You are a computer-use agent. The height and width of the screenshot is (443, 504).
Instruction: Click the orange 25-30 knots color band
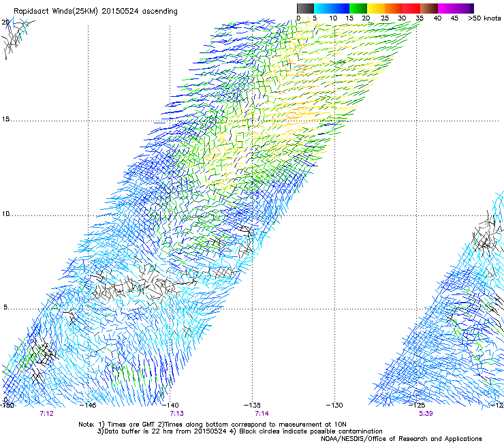click(x=394, y=8)
